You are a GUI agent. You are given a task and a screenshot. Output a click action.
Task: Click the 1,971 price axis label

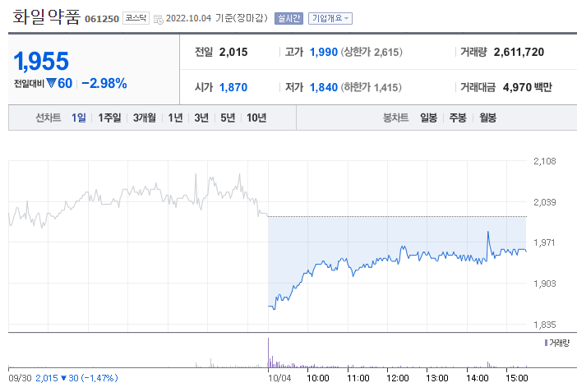tap(545, 243)
